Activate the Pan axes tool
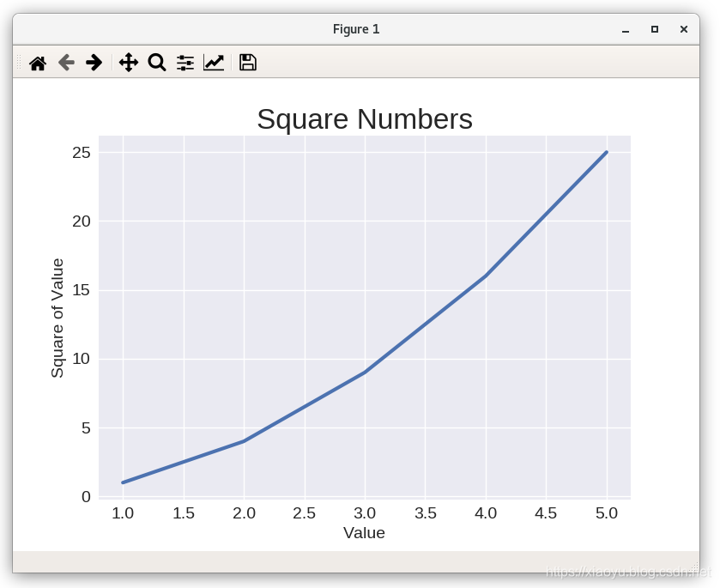Viewport: 720px width, 588px height. point(129,63)
